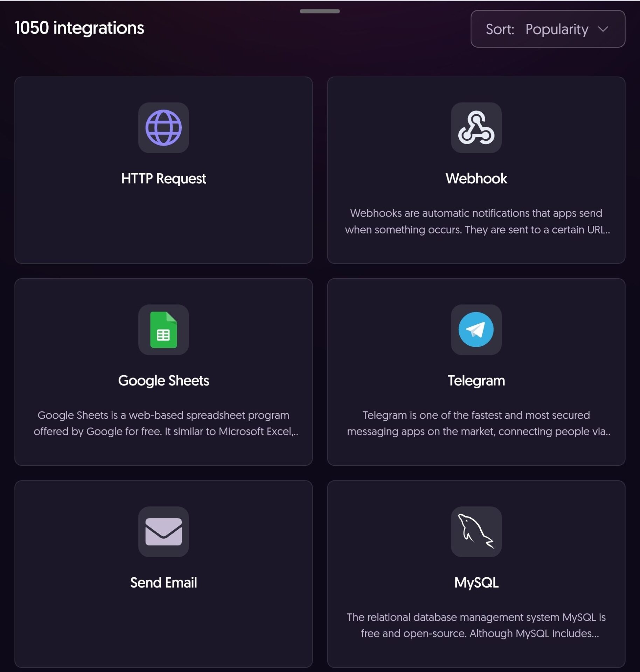Expand sort options via chevron arrow
Image resolution: width=640 pixels, height=672 pixels.
[603, 29]
